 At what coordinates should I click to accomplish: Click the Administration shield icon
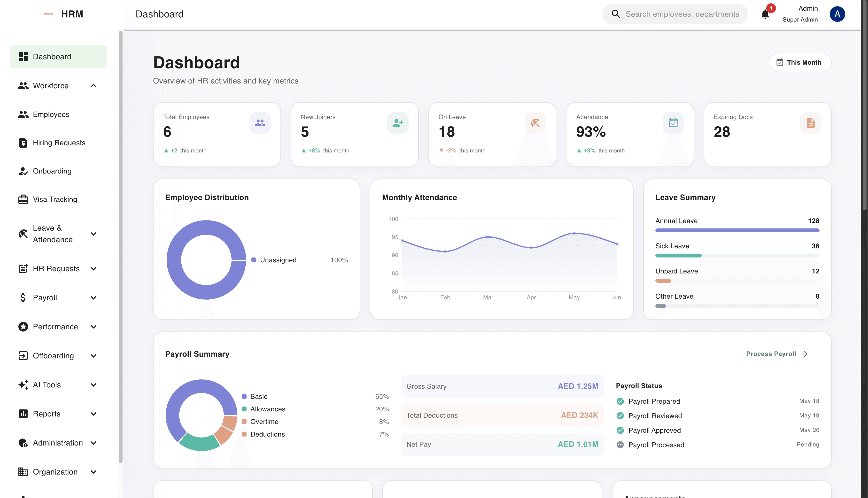click(23, 443)
